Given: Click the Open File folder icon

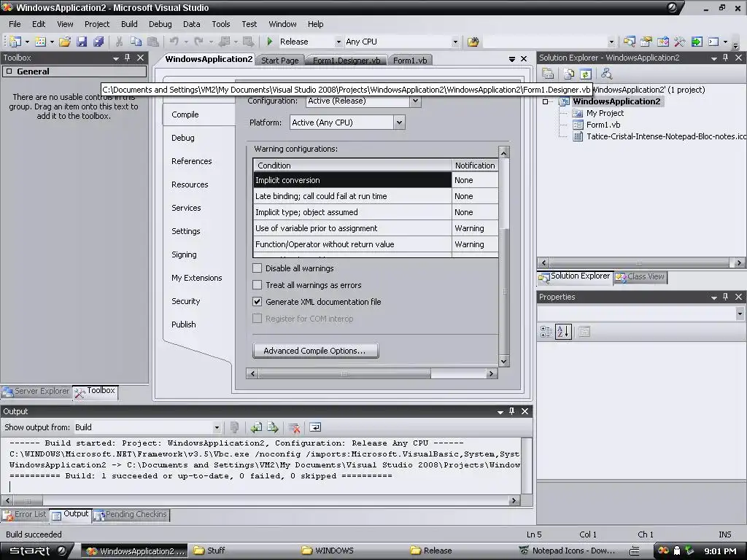Looking at the screenshot, I should [x=65, y=42].
